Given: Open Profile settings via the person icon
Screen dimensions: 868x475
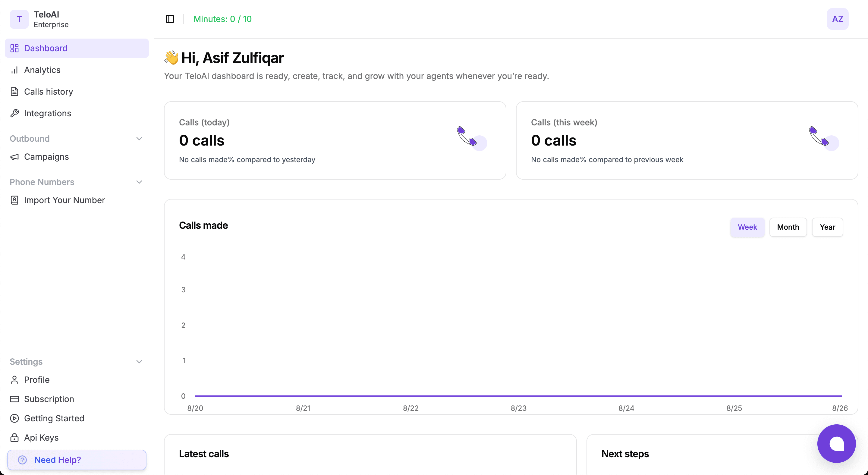Looking at the screenshot, I should tap(15, 380).
